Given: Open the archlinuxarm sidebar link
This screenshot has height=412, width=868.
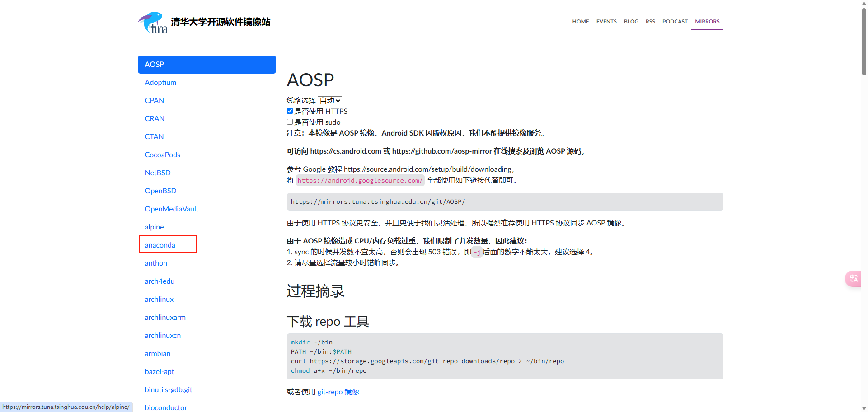Looking at the screenshot, I should (165, 318).
